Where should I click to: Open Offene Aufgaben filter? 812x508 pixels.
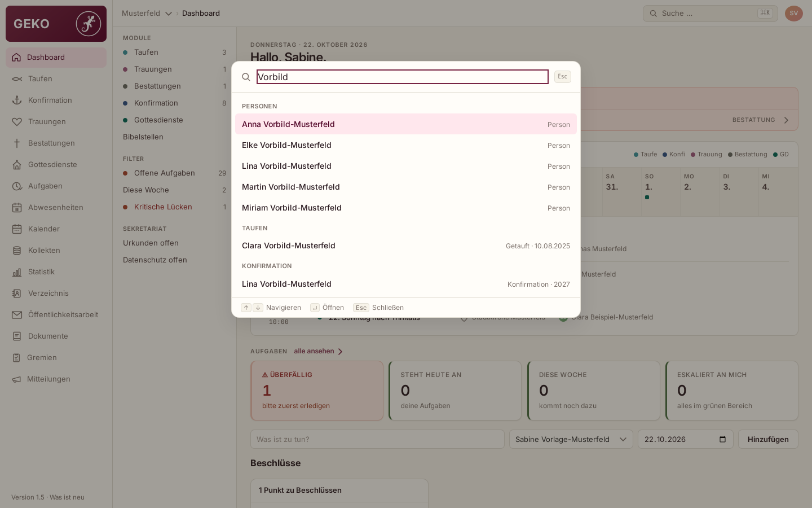(x=174, y=173)
